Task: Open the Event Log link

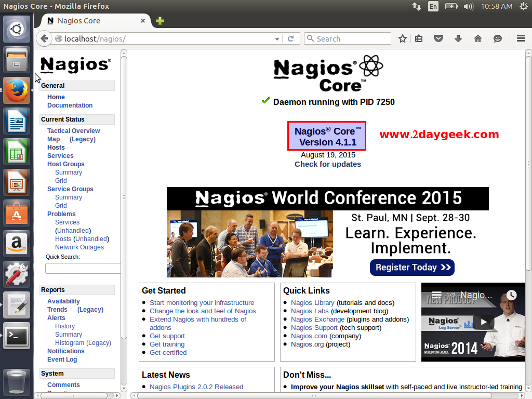Action: click(x=62, y=360)
